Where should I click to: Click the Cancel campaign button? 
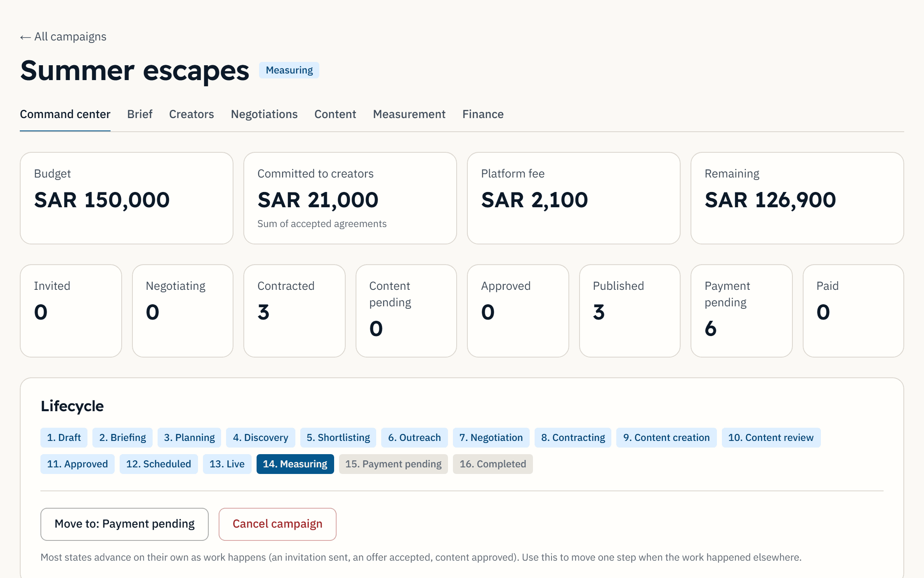pos(278,524)
